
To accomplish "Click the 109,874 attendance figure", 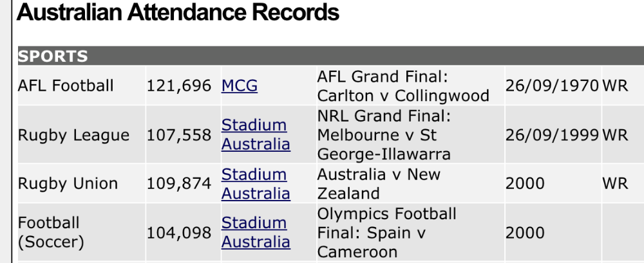I will 179,183.
